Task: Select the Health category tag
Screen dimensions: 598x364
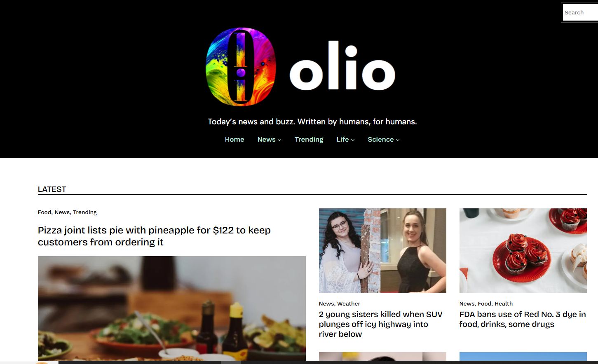Action: coord(504,304)
